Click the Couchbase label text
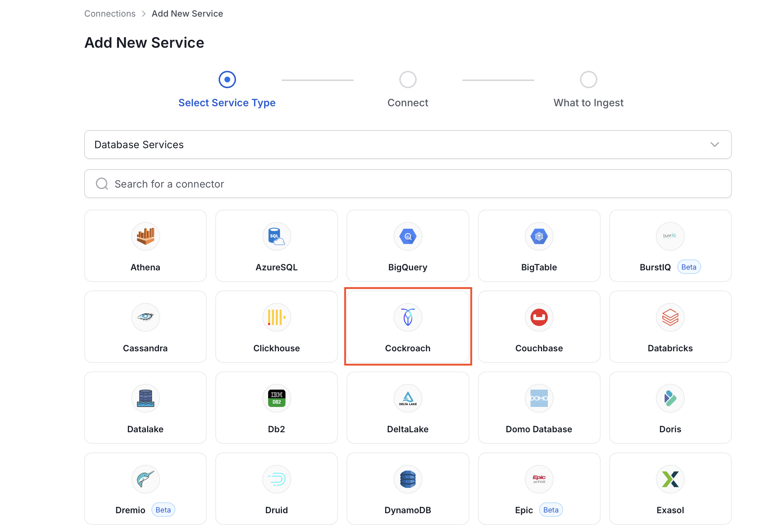 click(x=539, y=348)
